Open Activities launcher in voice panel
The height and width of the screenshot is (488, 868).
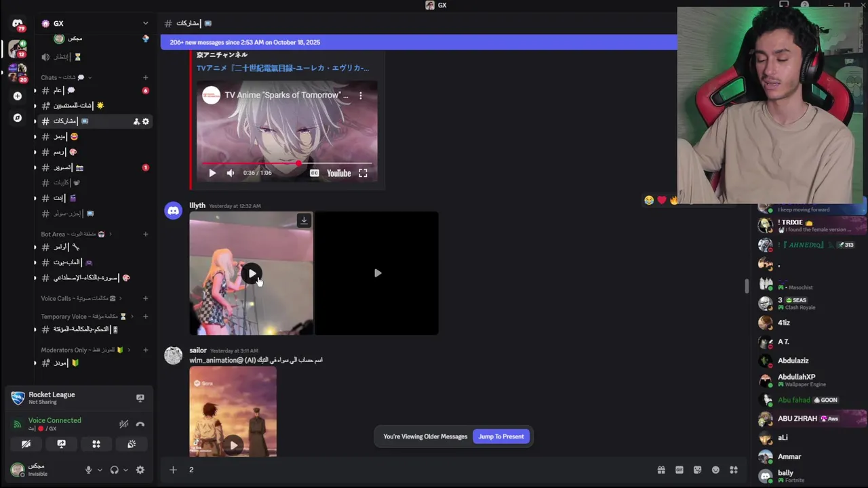[96, 444]
